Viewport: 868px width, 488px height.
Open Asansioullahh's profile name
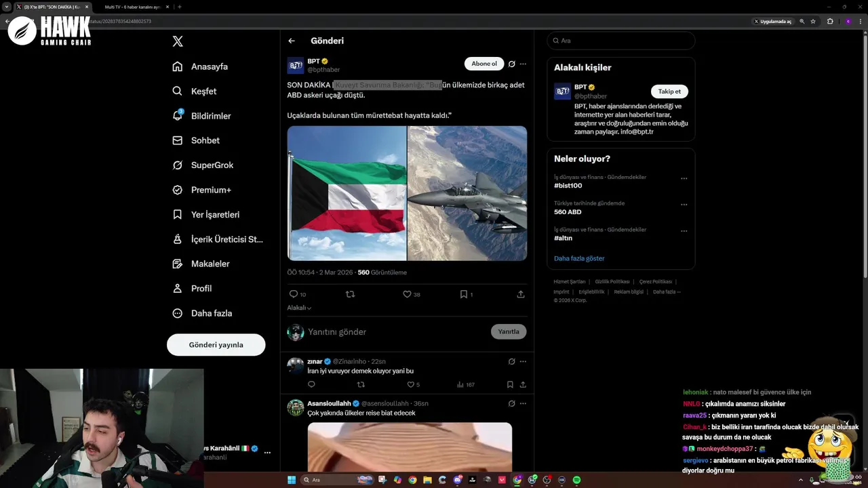tap(329, 403)
